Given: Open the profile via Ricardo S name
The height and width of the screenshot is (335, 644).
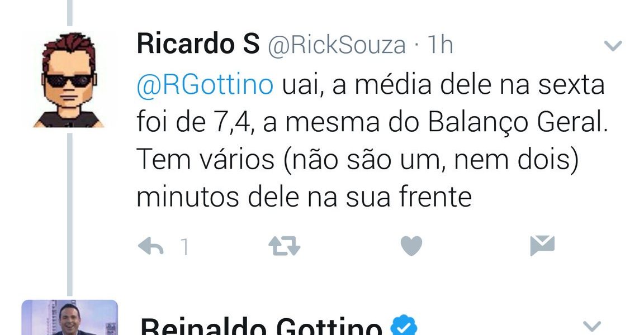Looking at the screenshot, I should click(198, 44).
